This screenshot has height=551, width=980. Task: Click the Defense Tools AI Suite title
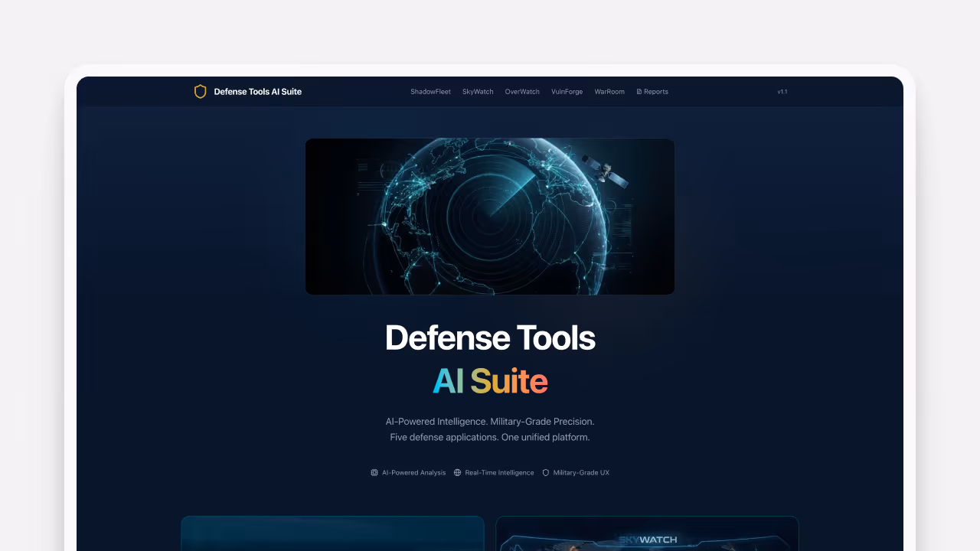258,91
